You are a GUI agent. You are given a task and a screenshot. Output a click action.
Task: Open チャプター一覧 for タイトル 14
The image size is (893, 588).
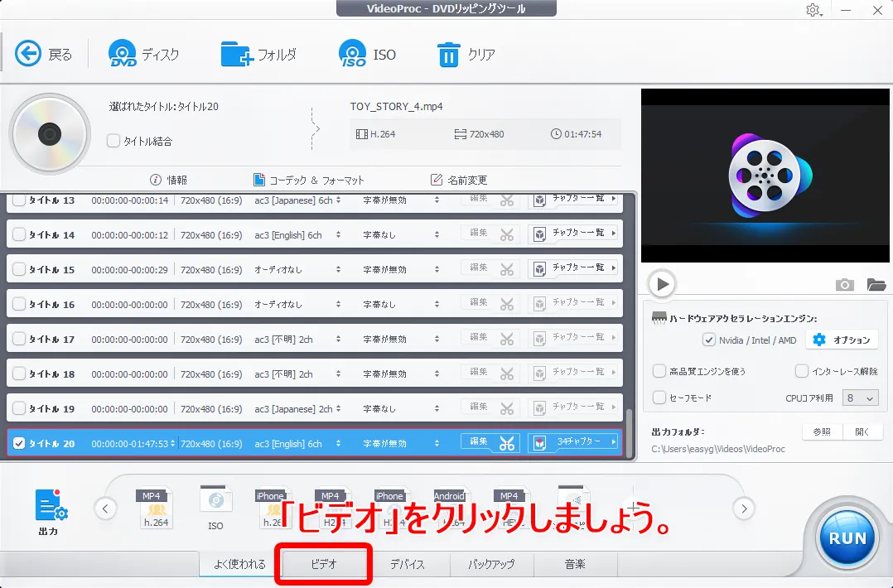point(573,234)
